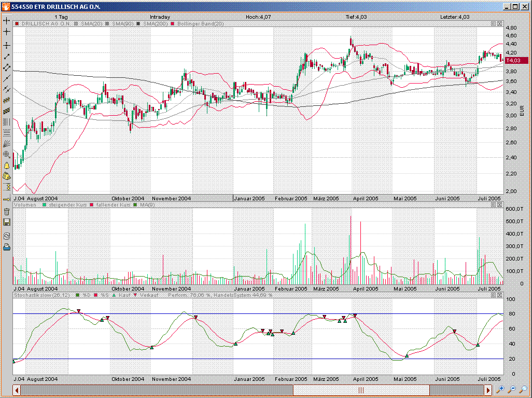Print chart using the printer icon
532x398 pixels.
[7, 247]
